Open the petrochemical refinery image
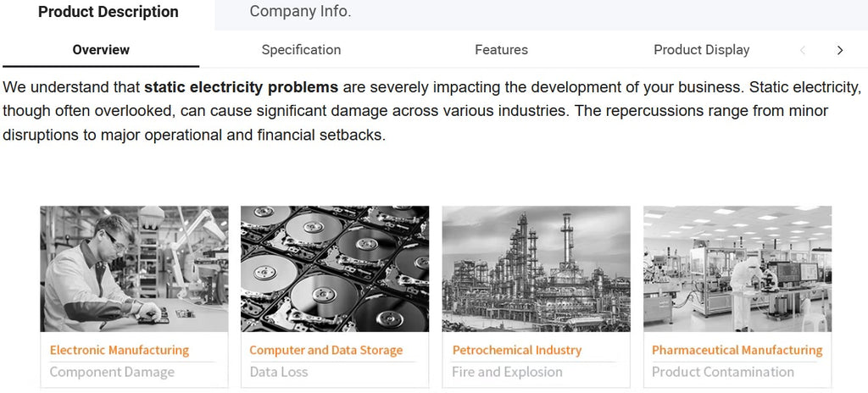Screen dimensions: 868x393 [536, 268]
